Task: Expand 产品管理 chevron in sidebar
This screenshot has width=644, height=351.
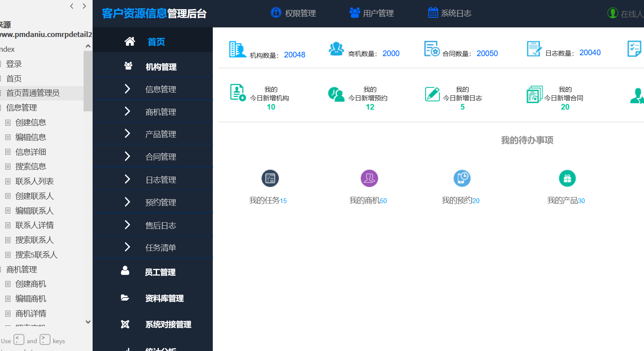Action: click(x=127, y=134)
